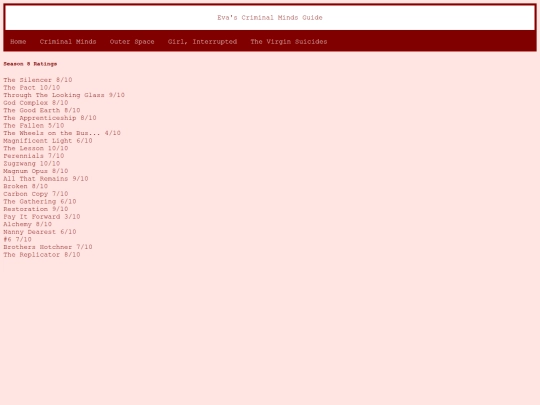Select the #6 7/10 line
The image size is (540, 405).
18,239
